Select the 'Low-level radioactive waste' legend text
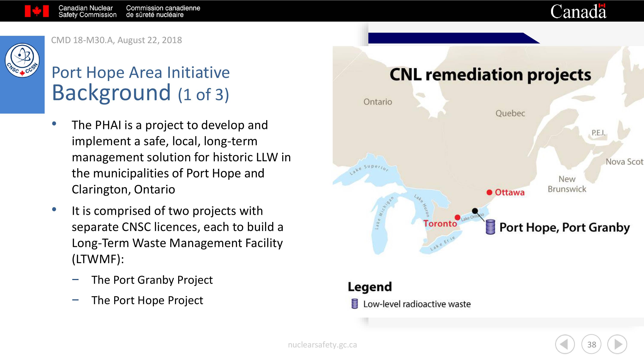The image size is (644, 362). (417, 304)
